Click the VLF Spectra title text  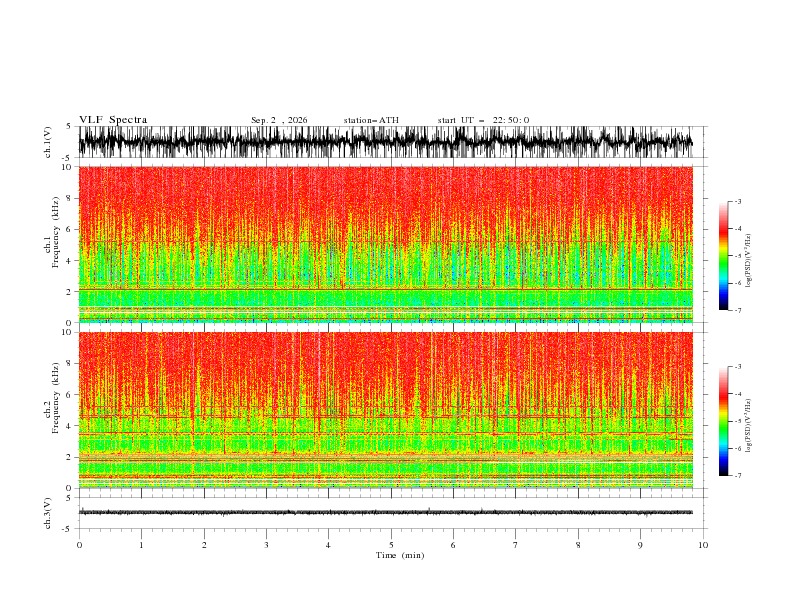[x=113, y=120]
